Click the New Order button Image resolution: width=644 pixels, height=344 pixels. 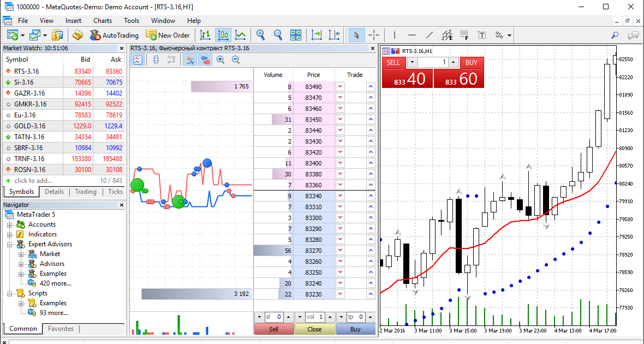[x=168, y=35]
